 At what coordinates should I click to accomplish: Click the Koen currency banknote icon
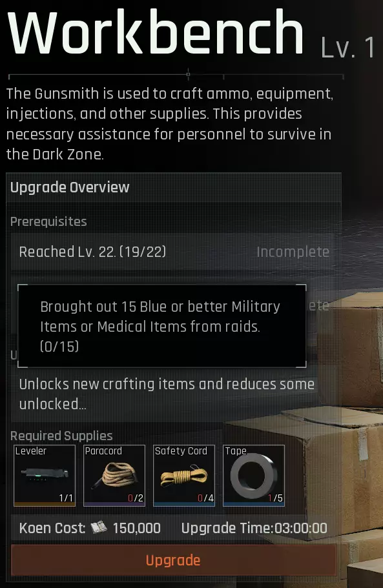point(99,528)
